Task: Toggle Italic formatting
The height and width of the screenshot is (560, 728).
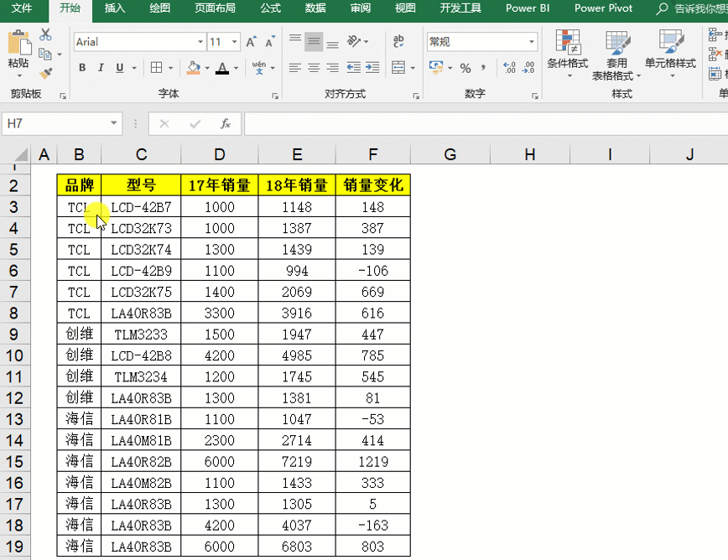Action: click(x=101, y=68)
